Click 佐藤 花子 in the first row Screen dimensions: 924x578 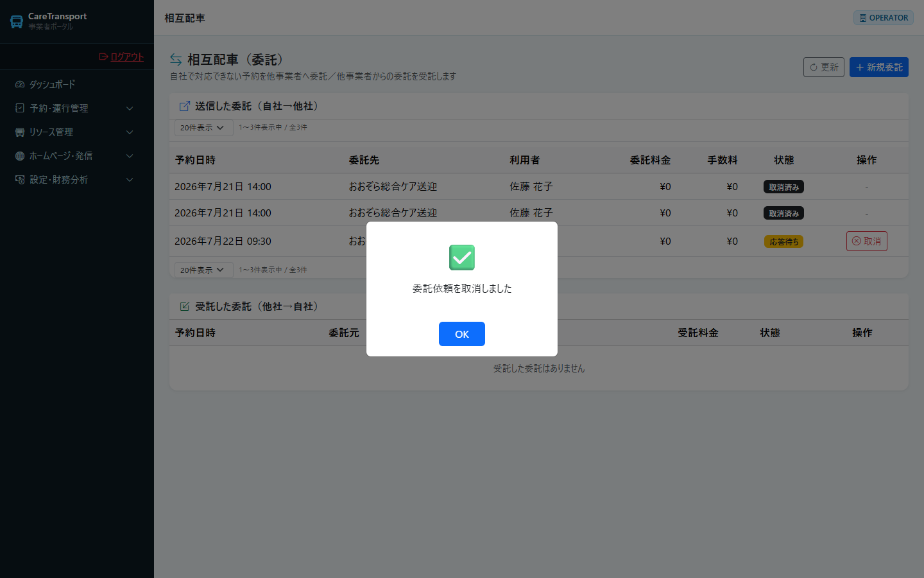click(x=531, y=186)
